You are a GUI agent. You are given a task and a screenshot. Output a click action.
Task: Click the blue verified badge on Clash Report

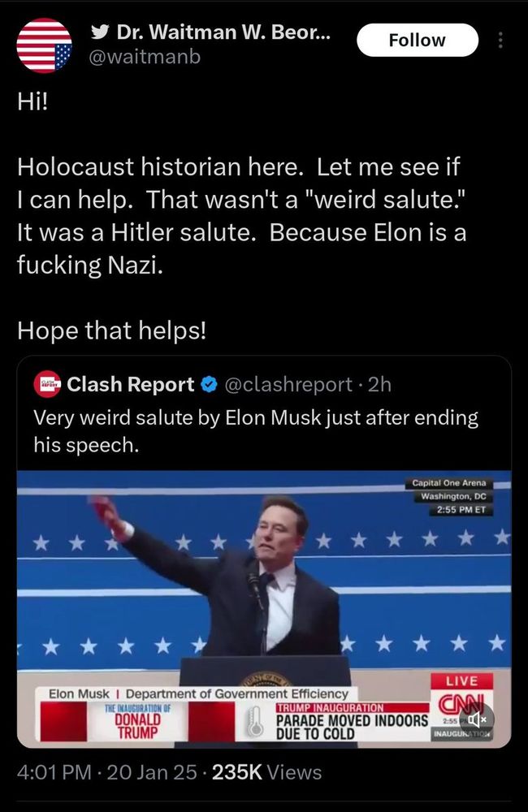(208, 384)
